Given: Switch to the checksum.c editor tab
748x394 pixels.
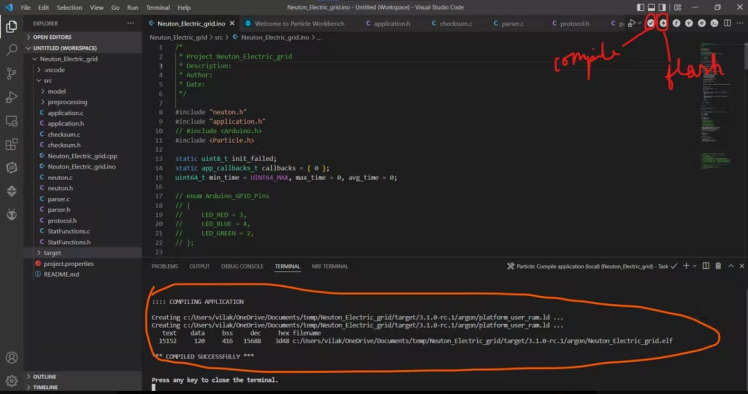Looking at the screenshot, I should point(452,23).
